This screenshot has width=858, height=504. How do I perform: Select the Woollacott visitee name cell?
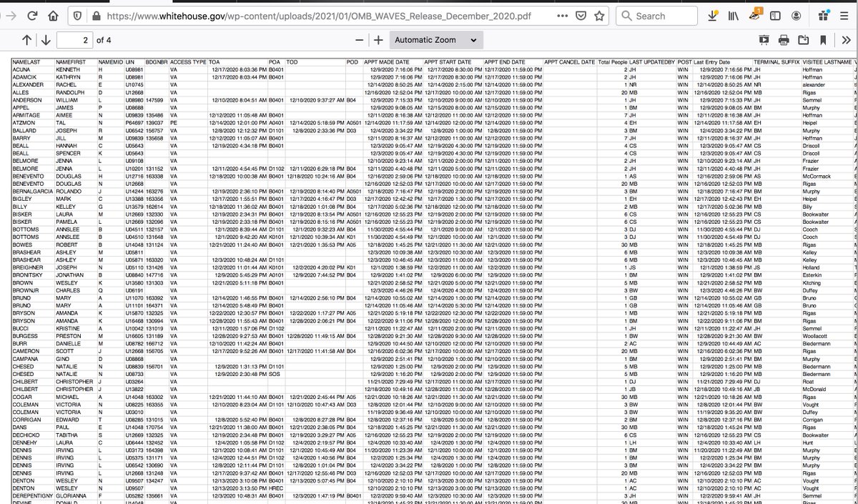[x=816, y=335]
